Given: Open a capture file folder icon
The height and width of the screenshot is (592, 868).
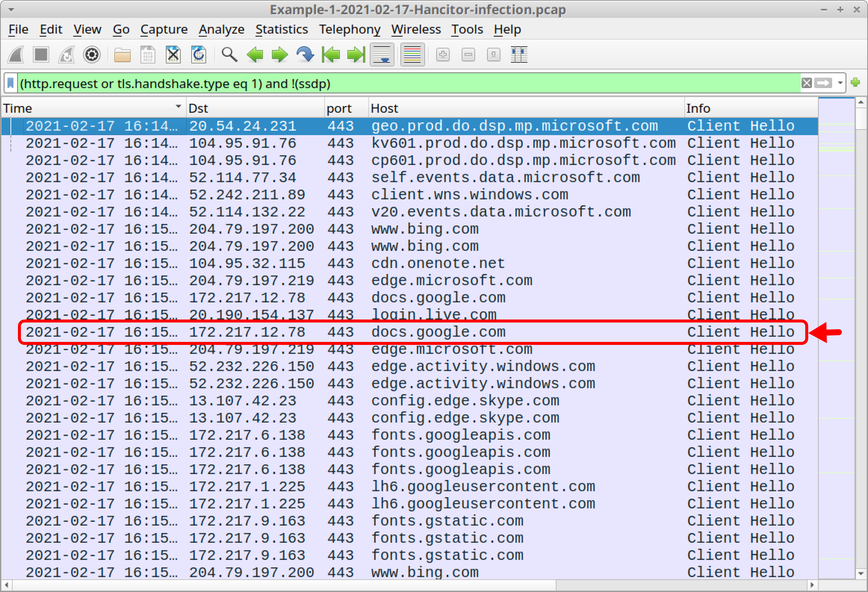Looking at the screenshot, I should click(x=122, y=55).
